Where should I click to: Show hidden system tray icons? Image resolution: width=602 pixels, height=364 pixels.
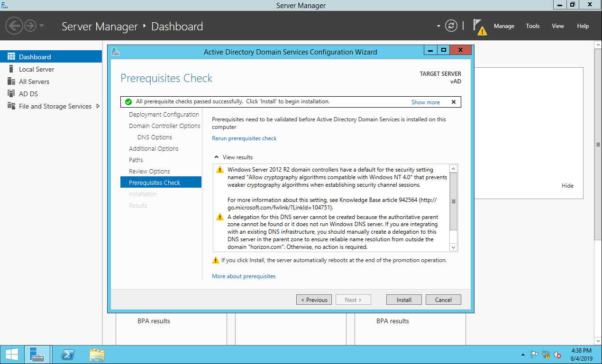tap(523, 355)
